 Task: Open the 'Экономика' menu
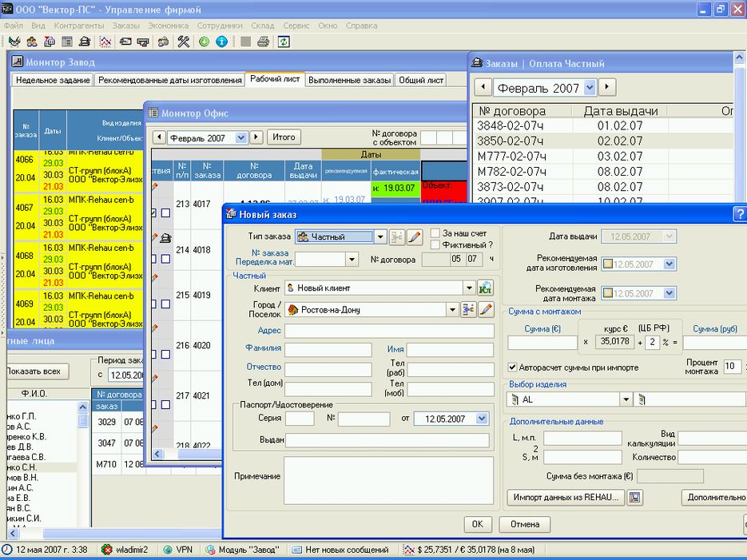(168, 26)
